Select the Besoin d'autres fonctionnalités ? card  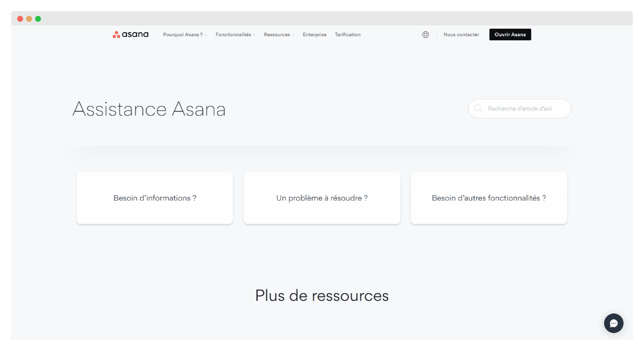(x=489, y=198)
